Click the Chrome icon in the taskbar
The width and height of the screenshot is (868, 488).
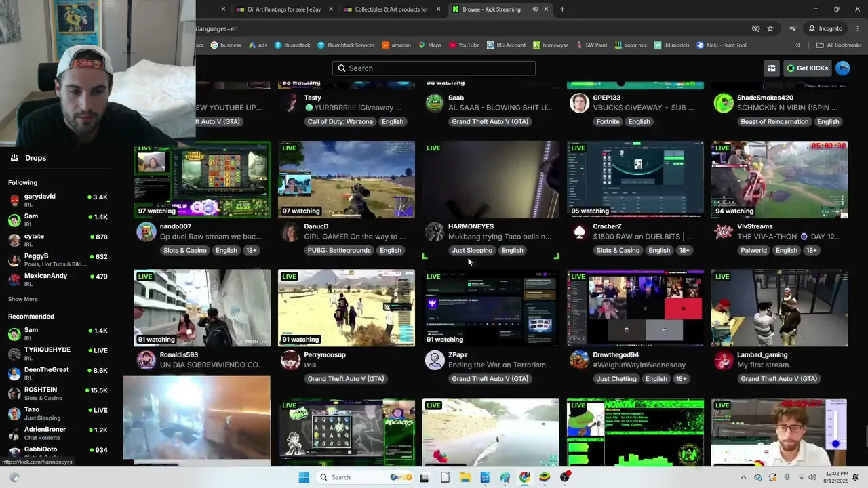pos(525,477)
